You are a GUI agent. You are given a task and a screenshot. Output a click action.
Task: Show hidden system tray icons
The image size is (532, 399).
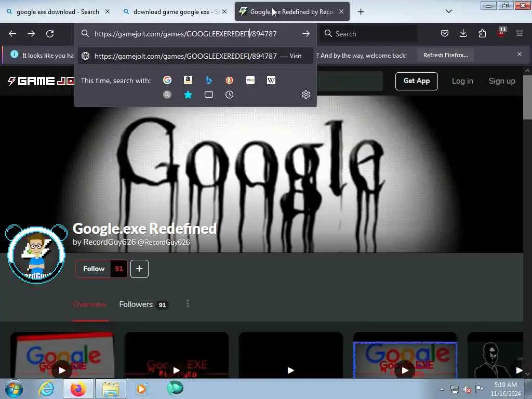(x=442, y=389)
